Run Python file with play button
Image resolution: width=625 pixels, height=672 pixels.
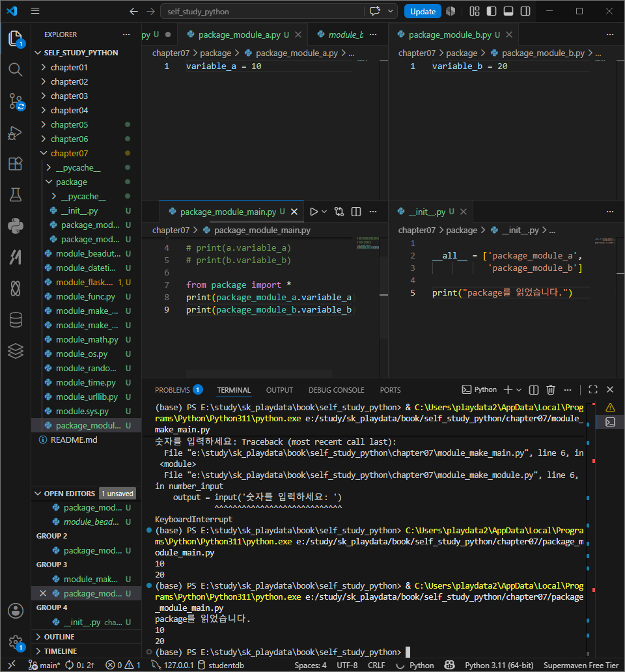pyautogui.click(x=314, y=212)
